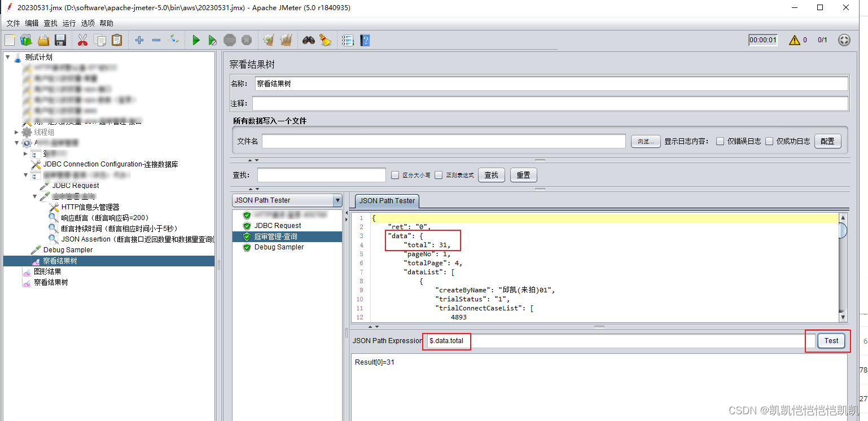Expand the 线程组 tree node
This screenshot has height=421, width=868.
[x=16, y=132]
